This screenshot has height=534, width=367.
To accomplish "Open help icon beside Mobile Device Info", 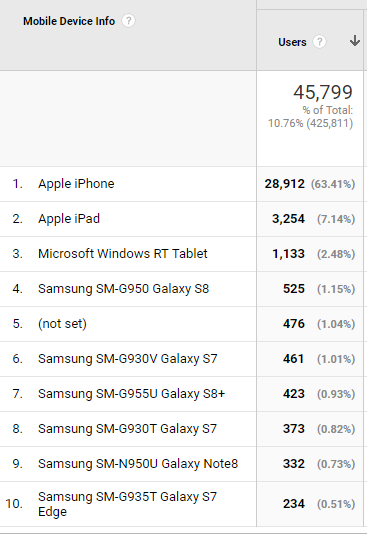I will (128, 21).
